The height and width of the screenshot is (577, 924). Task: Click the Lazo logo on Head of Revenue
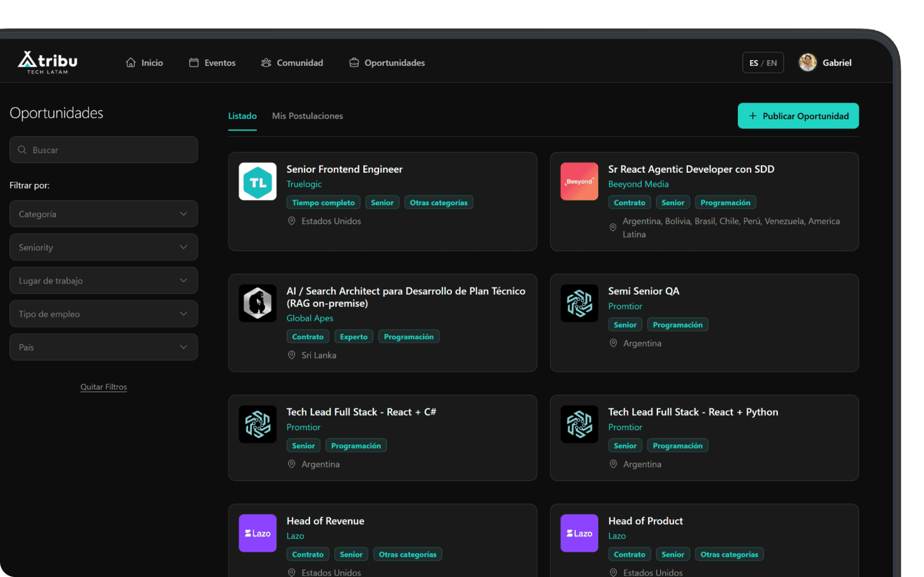coord(258,533)
